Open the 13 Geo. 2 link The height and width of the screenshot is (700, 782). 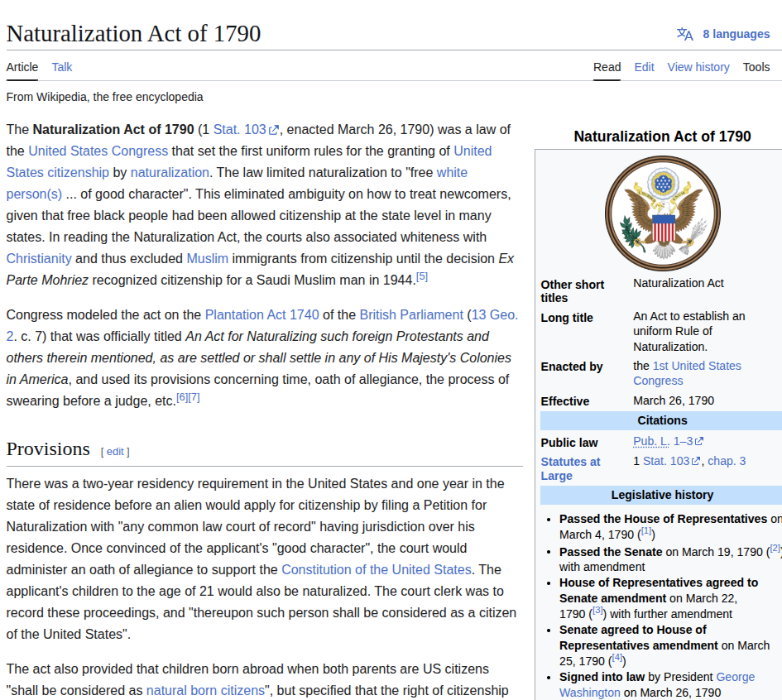click(495, 315)
